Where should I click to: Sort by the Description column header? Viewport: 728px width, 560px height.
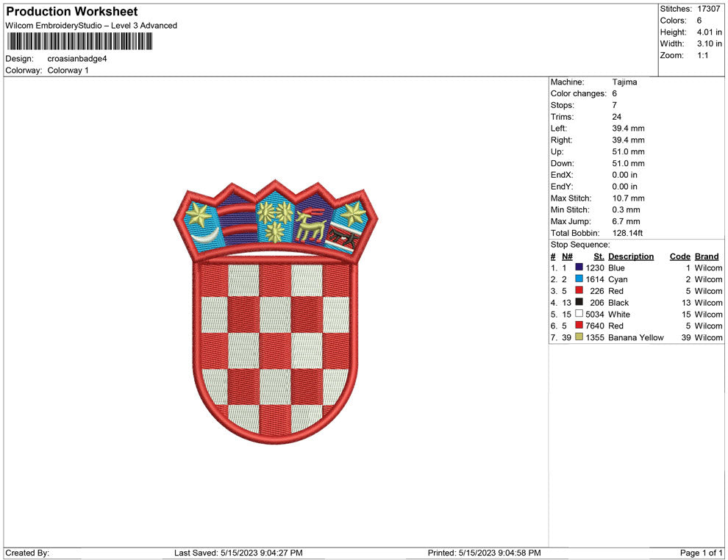pos(629,256)
